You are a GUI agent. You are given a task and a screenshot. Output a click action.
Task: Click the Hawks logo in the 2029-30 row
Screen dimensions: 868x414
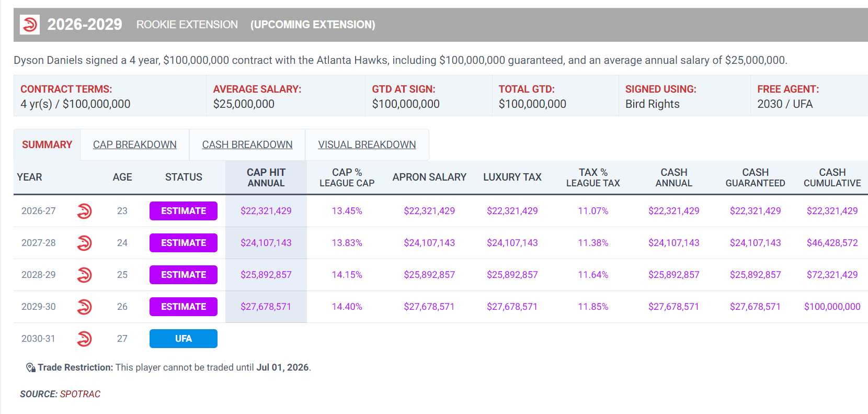[x=84, y=307]
